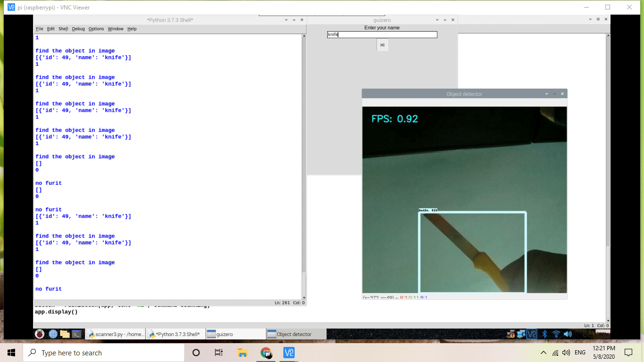
Task: Open Windows Start menu
Action: 11,353
